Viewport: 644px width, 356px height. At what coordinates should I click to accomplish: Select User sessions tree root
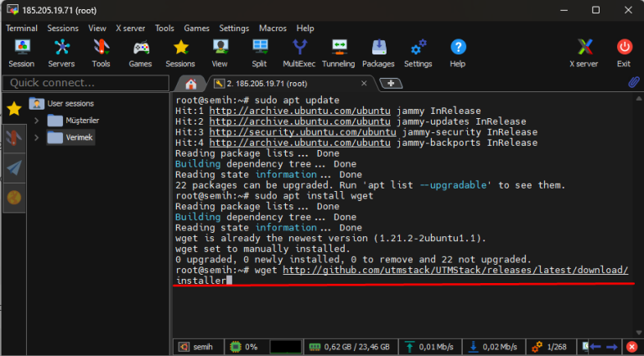coord(70,104)
